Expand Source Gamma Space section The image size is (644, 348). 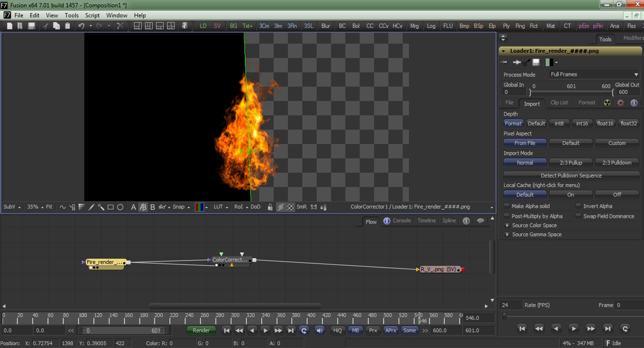pyautogui.click(x=507, y=234)
